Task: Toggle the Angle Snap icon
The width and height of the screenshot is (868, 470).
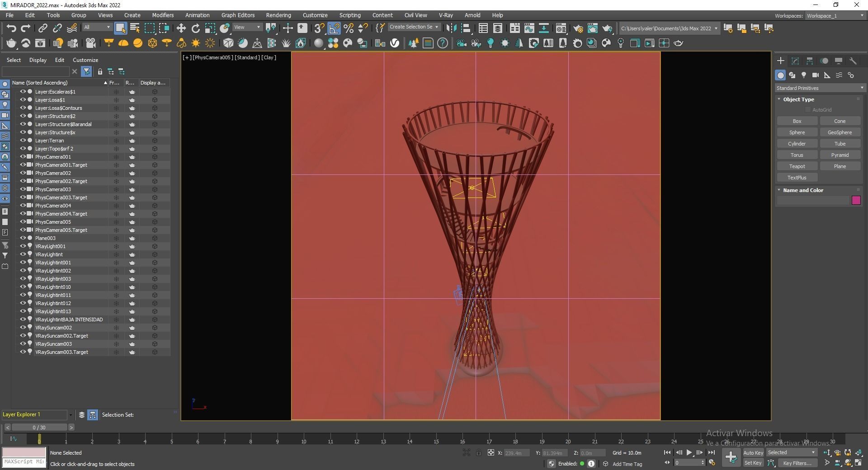Action: coord(334,28)
